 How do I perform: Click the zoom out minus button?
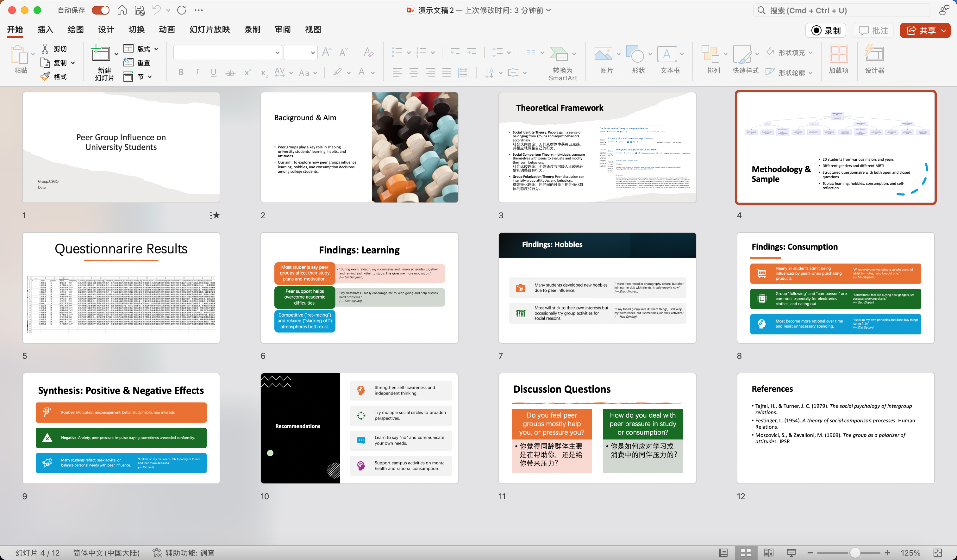pyautogui.click(x=810, y=553)
